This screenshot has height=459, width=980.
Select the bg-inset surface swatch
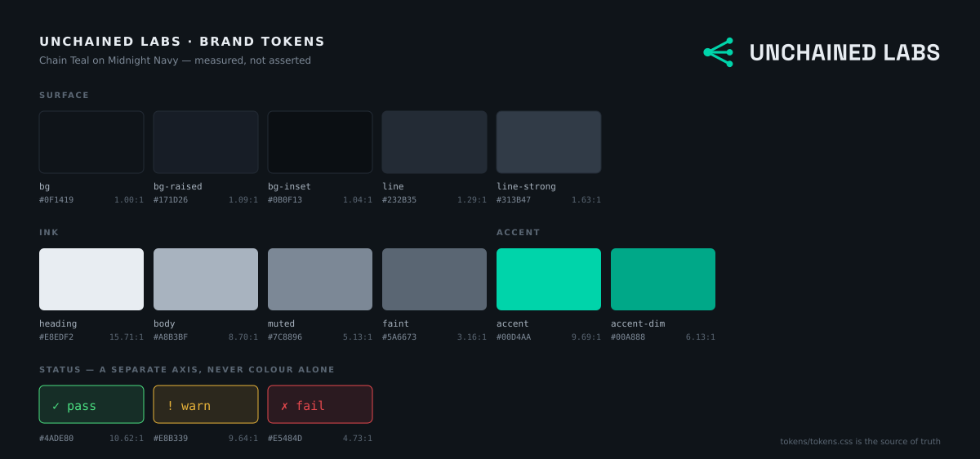320,142
